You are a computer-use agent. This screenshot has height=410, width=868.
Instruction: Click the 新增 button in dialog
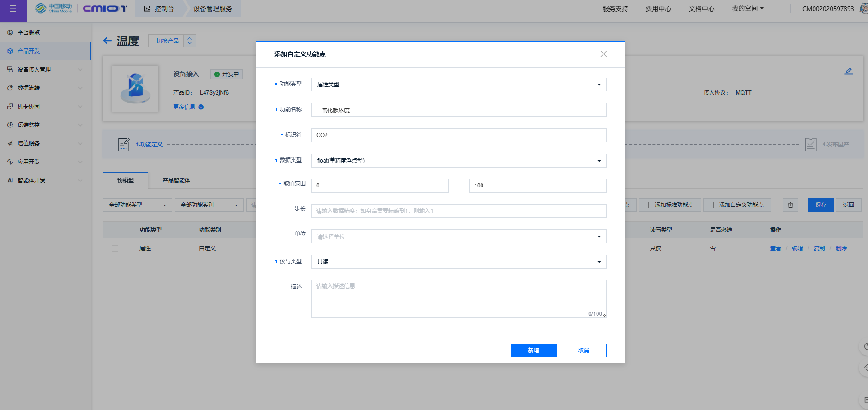click(x=534, y=350)
